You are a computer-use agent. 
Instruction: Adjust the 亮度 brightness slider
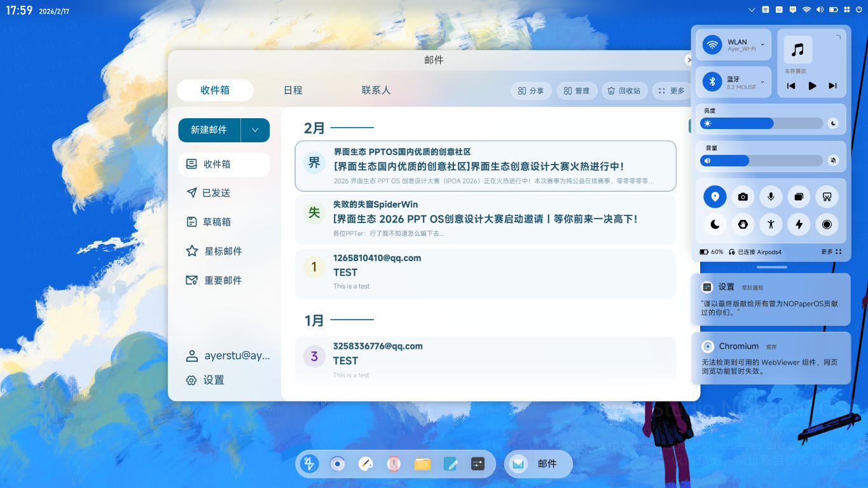pos(761,123)
